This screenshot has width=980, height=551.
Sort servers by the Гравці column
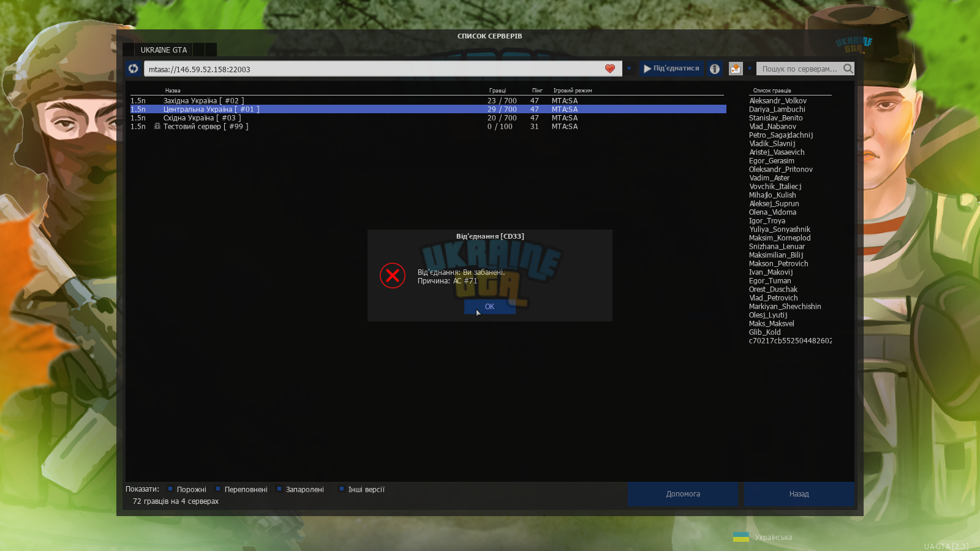pos(497,91)
